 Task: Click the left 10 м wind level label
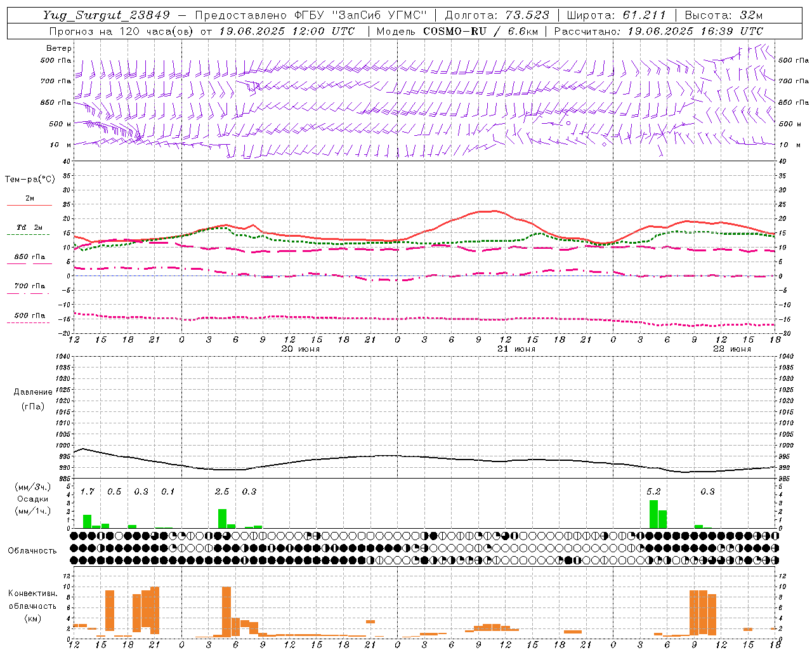tap(61, 145)
